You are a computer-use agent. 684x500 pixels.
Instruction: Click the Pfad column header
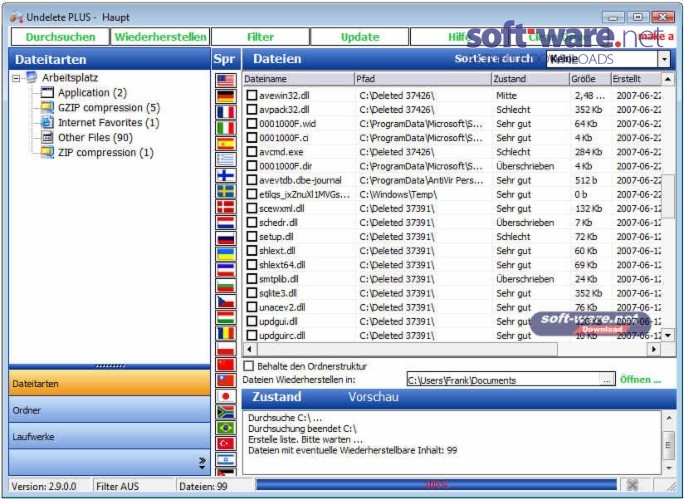click(423, 79)
